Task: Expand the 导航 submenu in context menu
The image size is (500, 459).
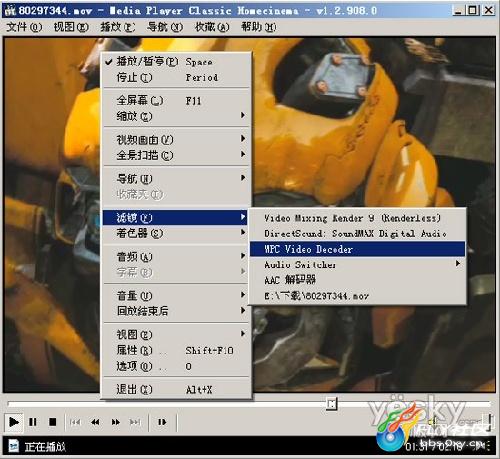Action: pyautogui.click(x=176, y=178)
